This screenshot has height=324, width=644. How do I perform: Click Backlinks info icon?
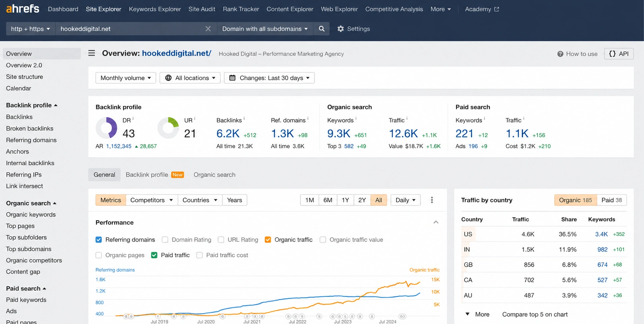[x=244, y=118]
